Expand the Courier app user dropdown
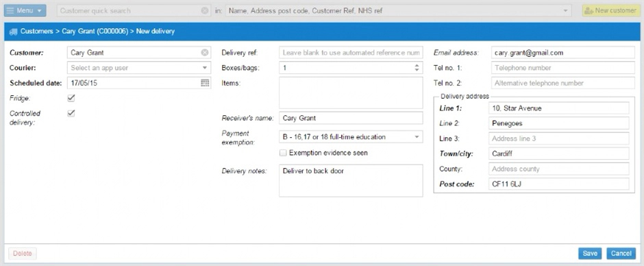Image resolution: width=644 pixels, height=266 pixels. click(x=205, y=68)
